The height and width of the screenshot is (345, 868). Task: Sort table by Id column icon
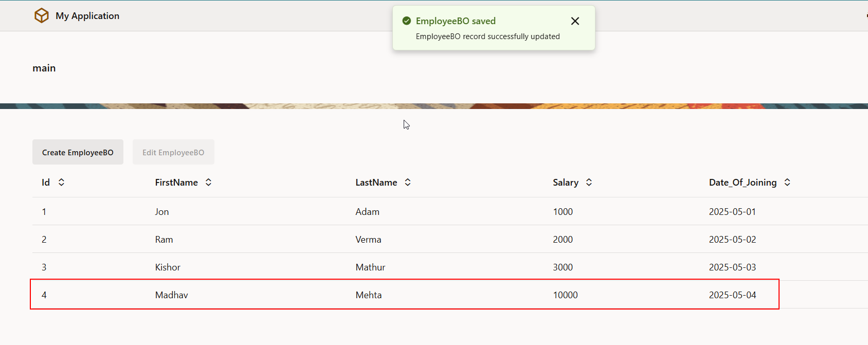coord(61,183)
